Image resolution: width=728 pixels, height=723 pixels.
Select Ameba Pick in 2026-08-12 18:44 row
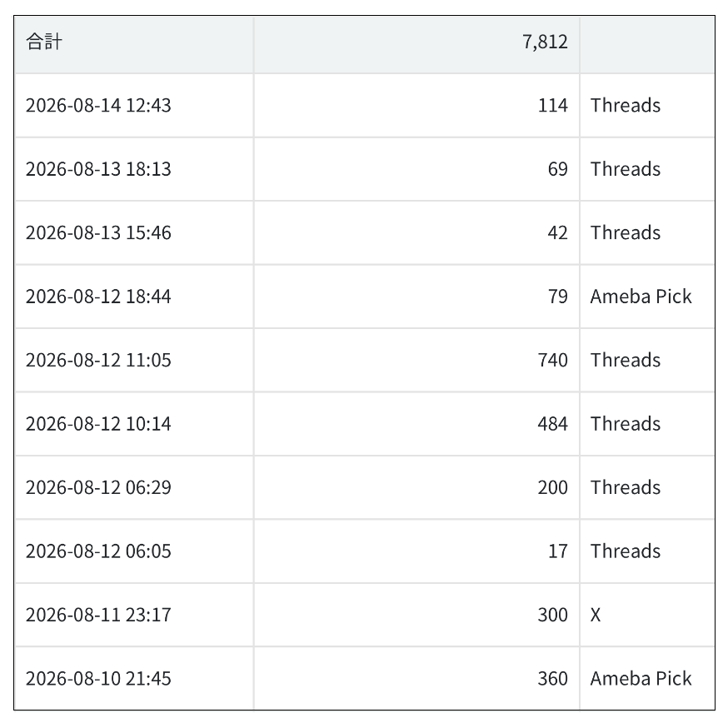[641, 297]
